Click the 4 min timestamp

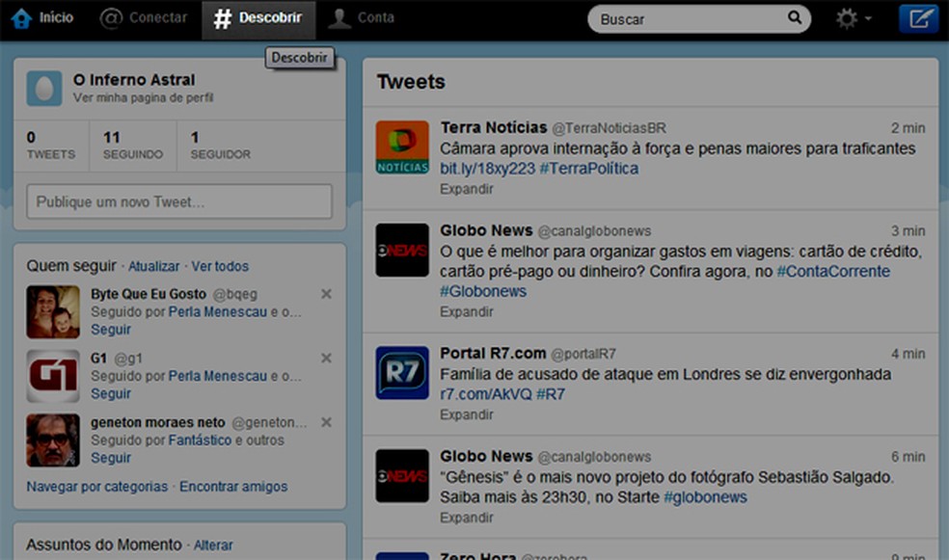point(908,354)
